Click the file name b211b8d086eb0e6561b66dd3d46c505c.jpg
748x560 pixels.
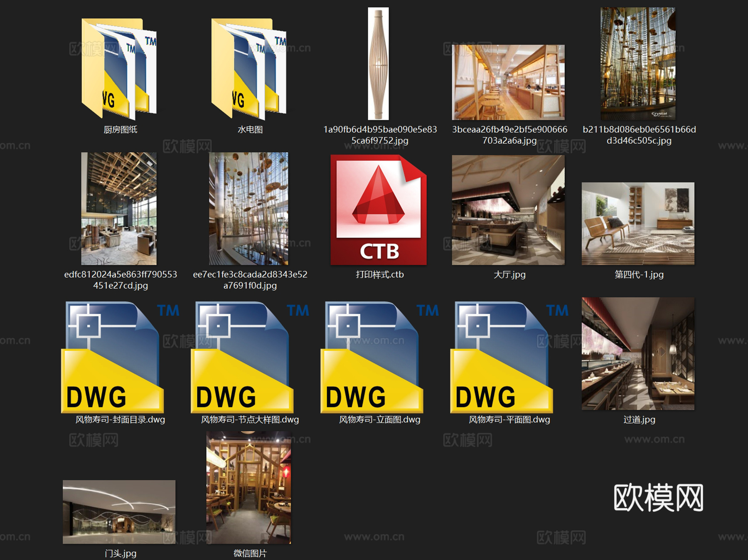click(639, 135)
